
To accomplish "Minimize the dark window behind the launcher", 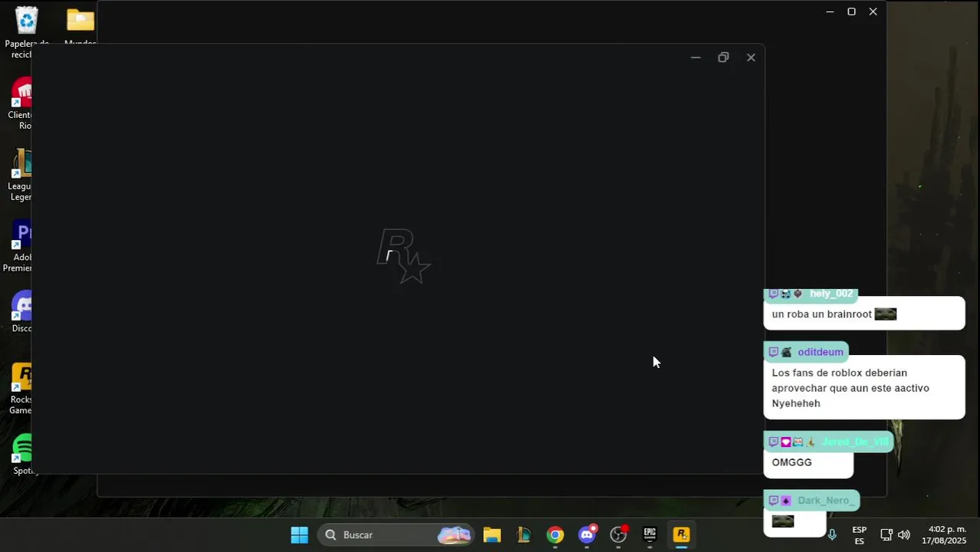I will point(830,11).
